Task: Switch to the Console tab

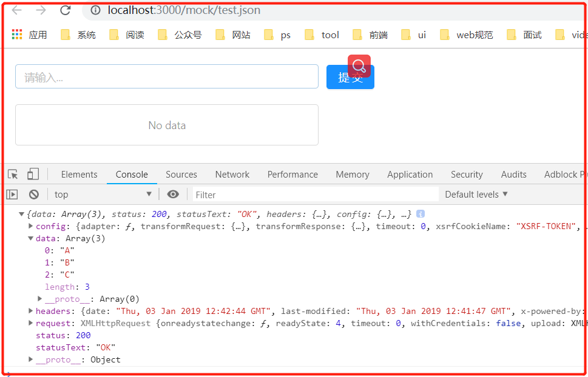Action: coord(132,175)
